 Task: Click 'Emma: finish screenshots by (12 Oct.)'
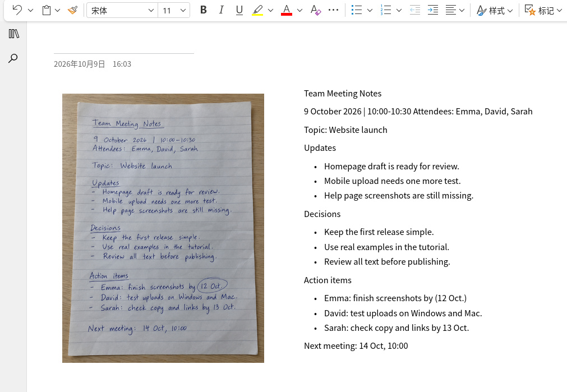pyautogui.click(x=395, y=298)
